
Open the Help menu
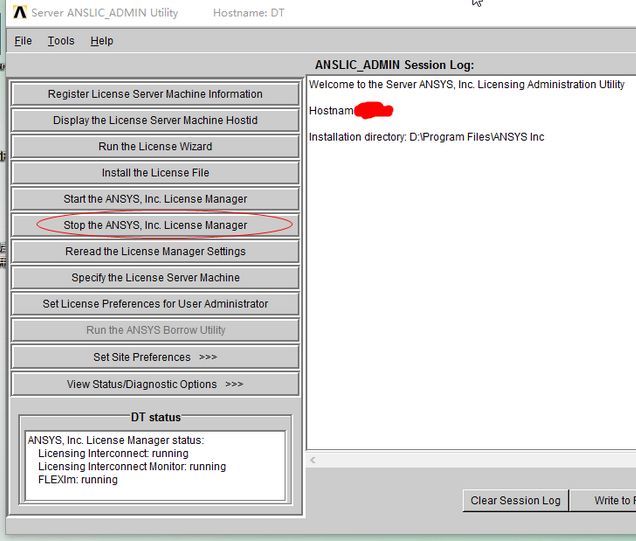click(x=102, y=41)
